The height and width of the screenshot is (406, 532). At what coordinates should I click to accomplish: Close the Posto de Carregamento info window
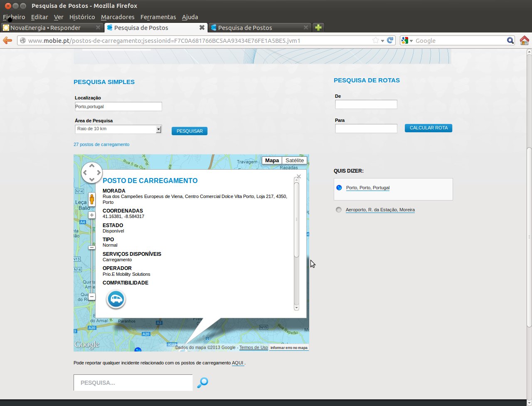point(298,176)
